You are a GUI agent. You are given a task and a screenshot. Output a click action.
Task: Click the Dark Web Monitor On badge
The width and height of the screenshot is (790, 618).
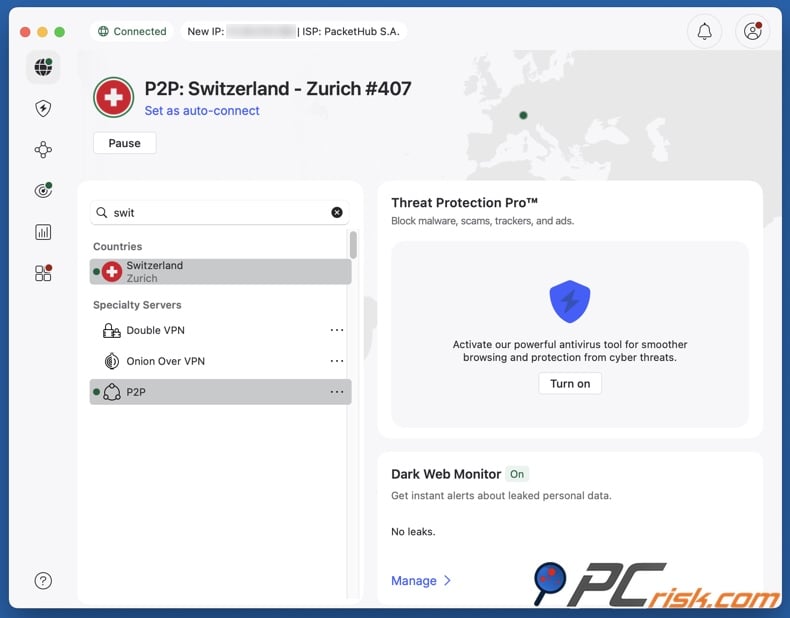tap(517, 474)
